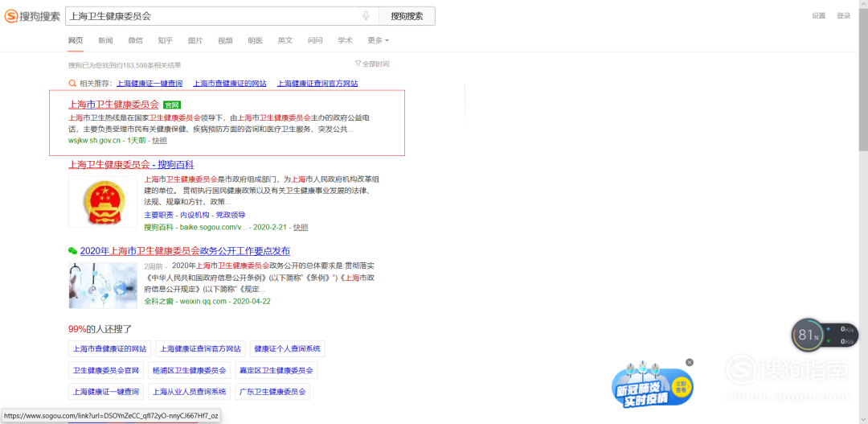The width and height of the screenshot is (868, 424).
Task: Switch to the 问问 tab
Action: pos(315,40)
